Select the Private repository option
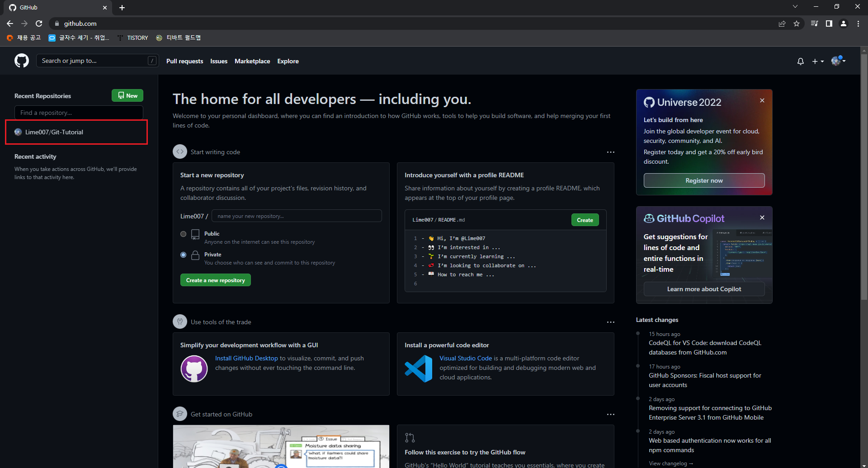This screenshot has width=868, height=468. pyautogui.click(x=183, y=255)
